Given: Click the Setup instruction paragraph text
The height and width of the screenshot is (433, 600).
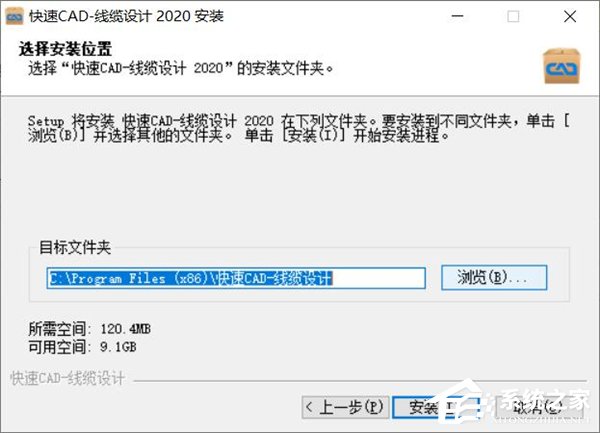Looking at the screenshot, I should point(298,128).
